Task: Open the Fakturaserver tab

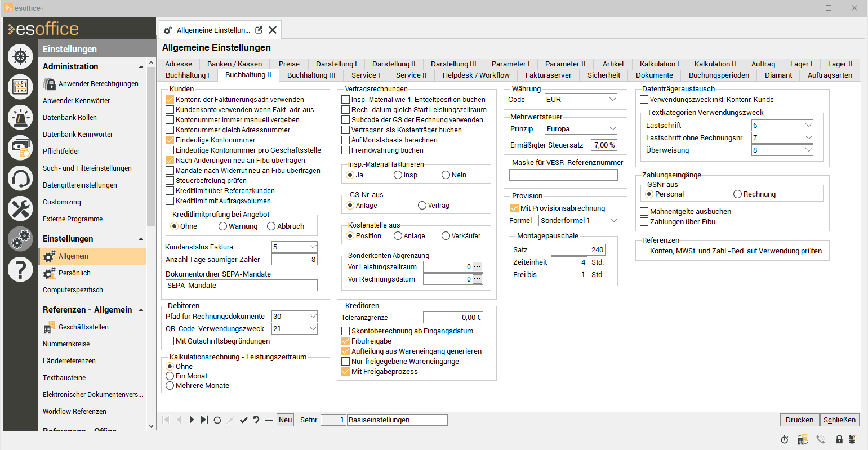Action: tap(549, 75)
